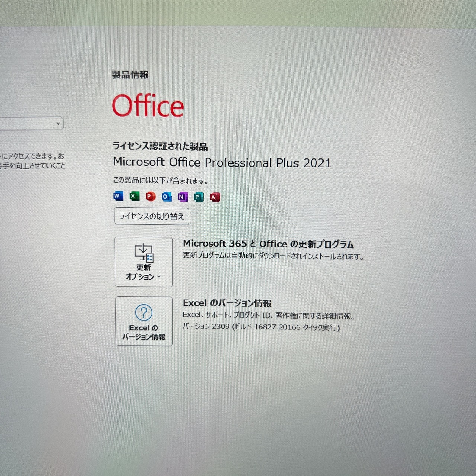Screen dimensions: 476x476
Task: Click the ライセンスの切り替え button
Action: [151, 216]
